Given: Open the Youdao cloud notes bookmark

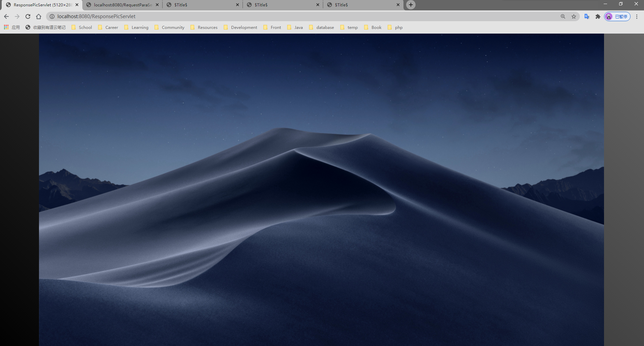Looking at the screenshot, I should [46, 28].
